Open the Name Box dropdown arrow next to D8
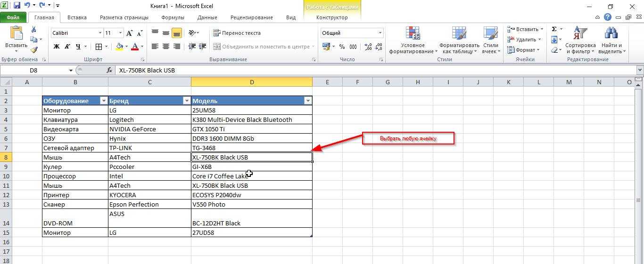The height and width of the screenshot is (264, 644). [71, 70]
